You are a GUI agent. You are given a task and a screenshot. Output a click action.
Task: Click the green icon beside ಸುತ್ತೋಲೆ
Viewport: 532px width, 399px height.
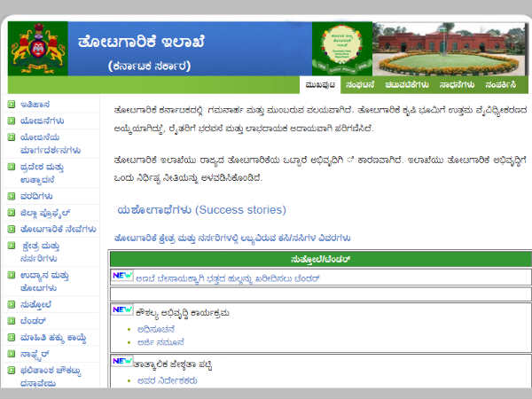click(12, 304)
